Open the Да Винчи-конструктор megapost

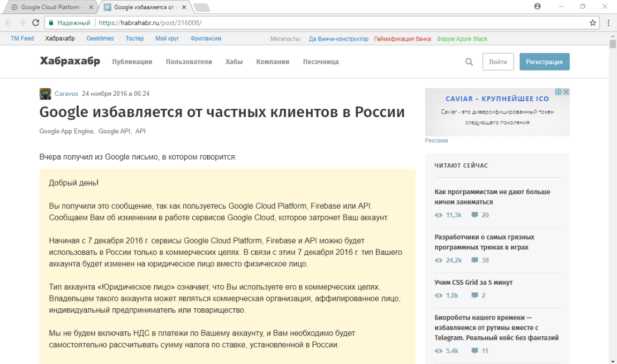338,39
